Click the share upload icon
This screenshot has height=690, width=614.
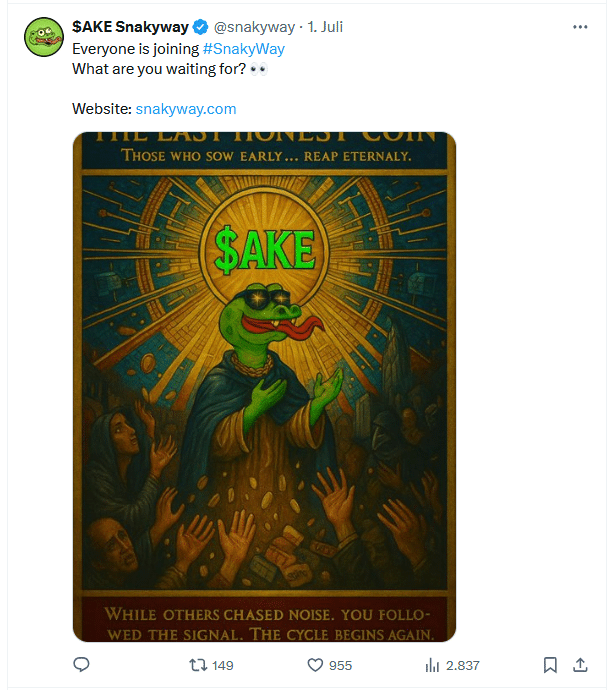(x=580, y=665)
